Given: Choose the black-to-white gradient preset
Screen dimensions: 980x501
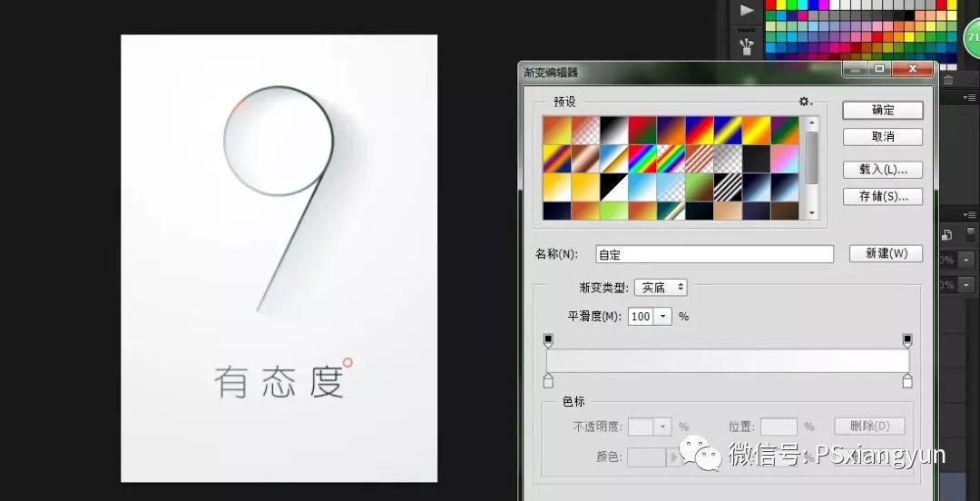Looking at the screenshot, I should 613,130.
